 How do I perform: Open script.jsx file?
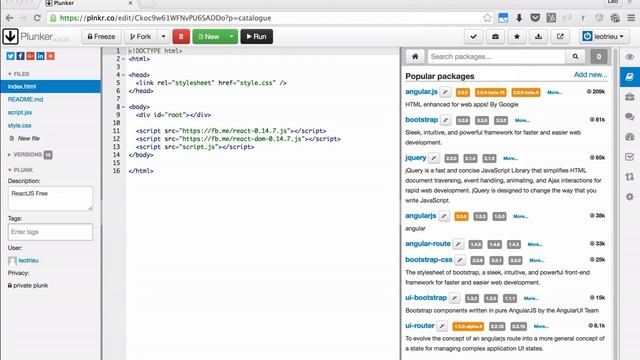point(20,112)
